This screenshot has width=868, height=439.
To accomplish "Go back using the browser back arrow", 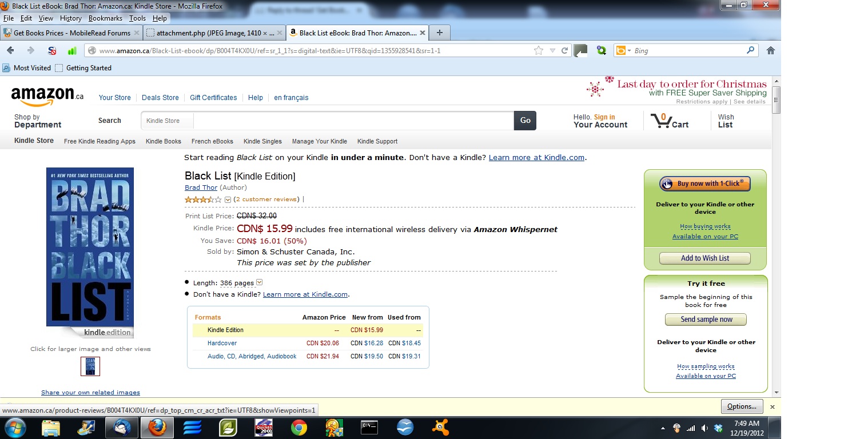I will [x=10, y=51].
